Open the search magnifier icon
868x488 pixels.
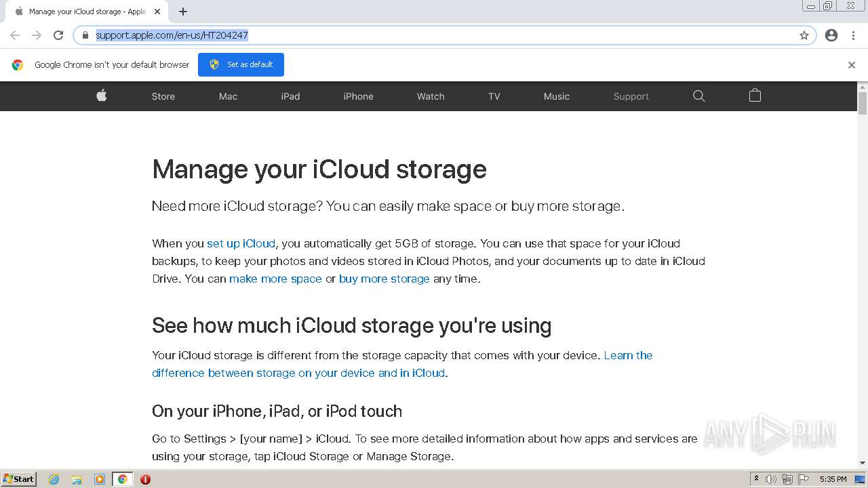(699, 96)
